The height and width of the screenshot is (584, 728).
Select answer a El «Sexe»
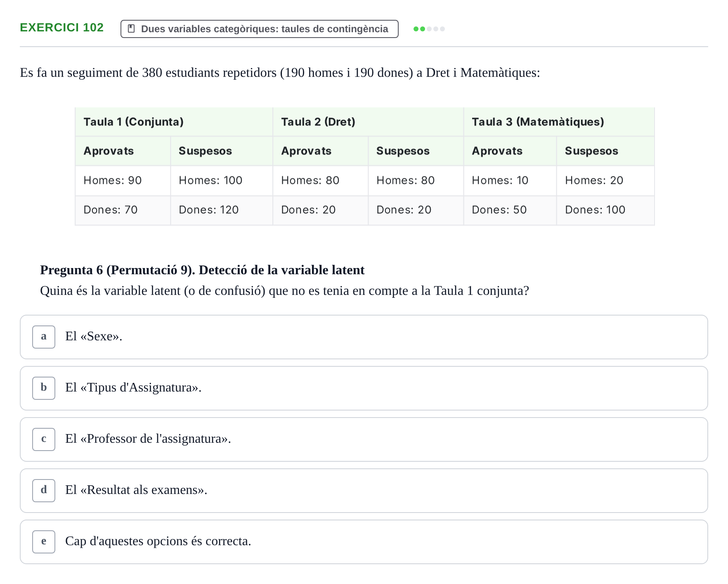click(x=364, y=337)
